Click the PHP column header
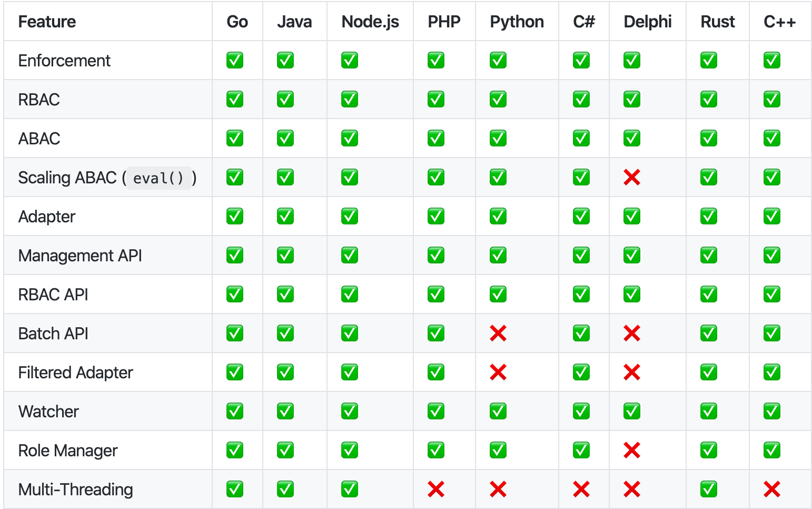 444,22
